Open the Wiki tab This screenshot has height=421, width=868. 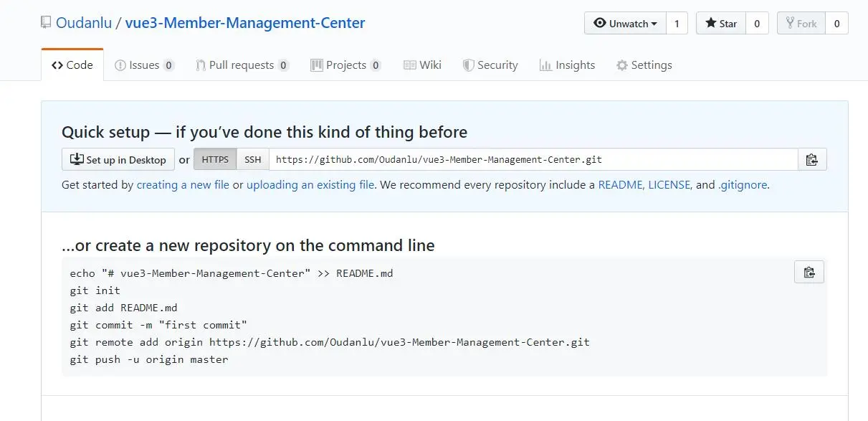[422, 65]
